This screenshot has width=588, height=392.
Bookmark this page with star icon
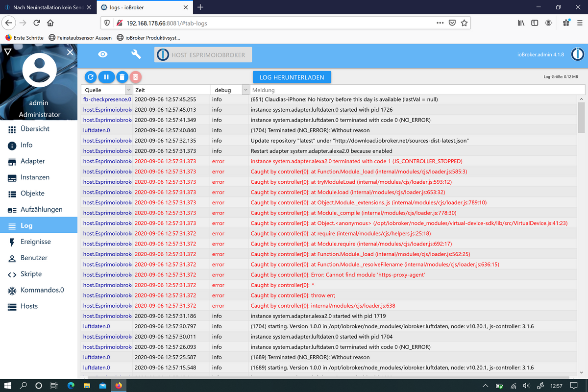464,23
